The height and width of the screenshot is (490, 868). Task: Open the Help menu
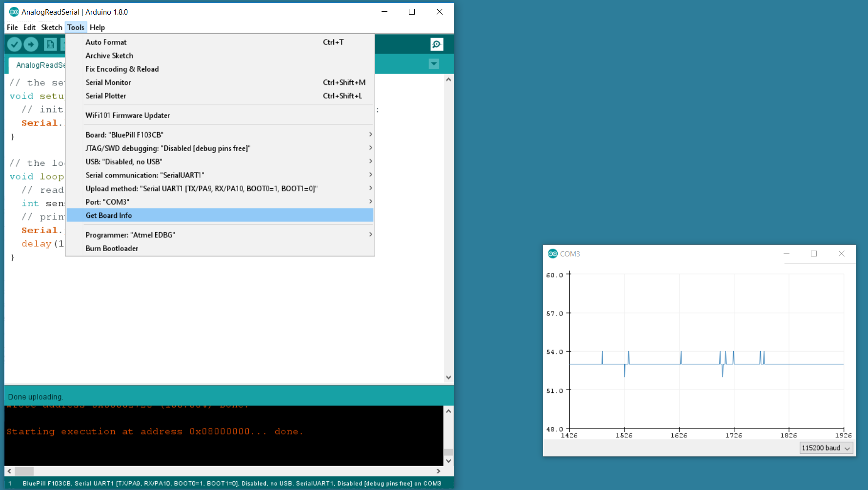coord(97,27)
